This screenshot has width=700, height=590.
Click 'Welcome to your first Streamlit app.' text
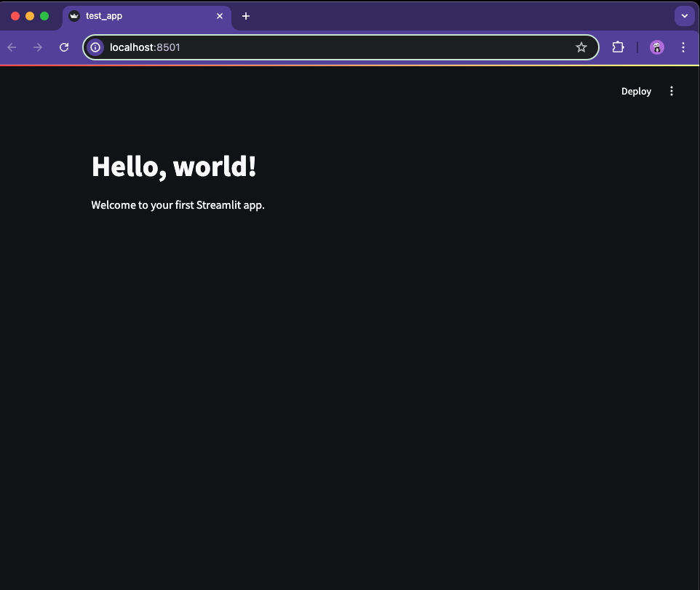tap(178, 205)
